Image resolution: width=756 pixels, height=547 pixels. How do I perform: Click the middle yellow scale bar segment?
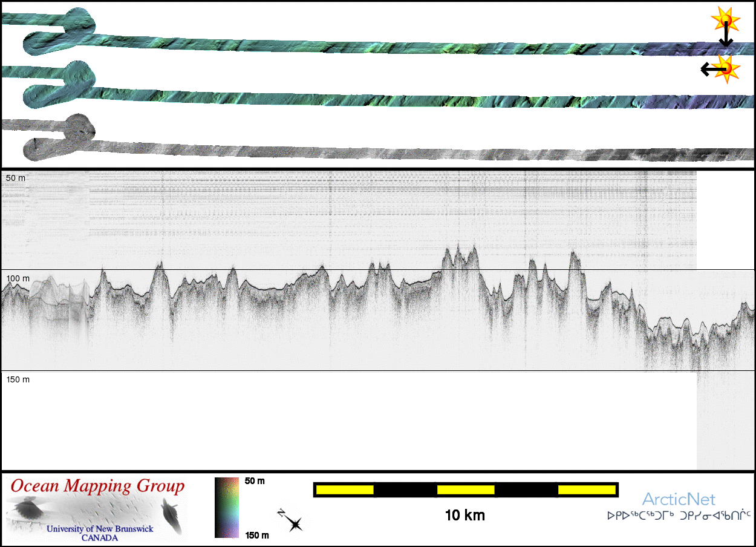coord(466,490)
